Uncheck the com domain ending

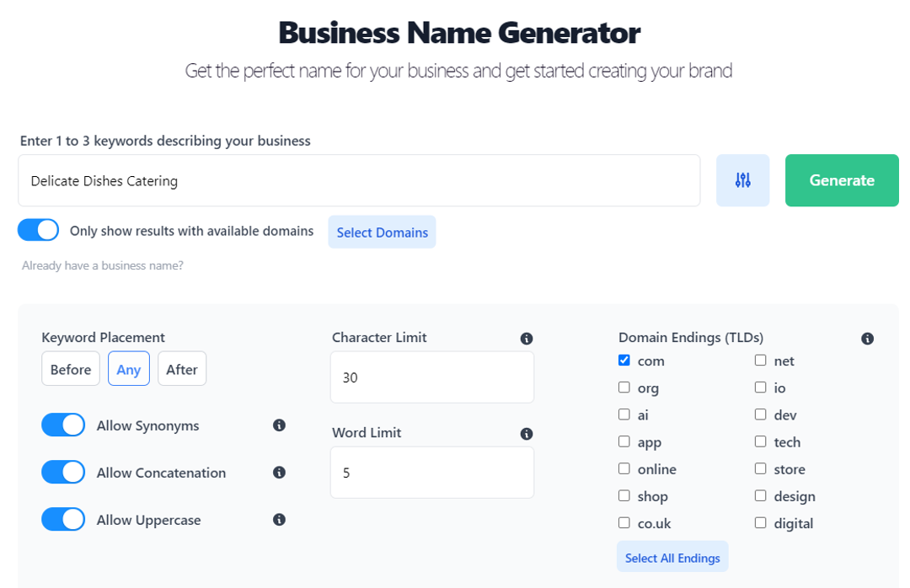coord(624,360)
